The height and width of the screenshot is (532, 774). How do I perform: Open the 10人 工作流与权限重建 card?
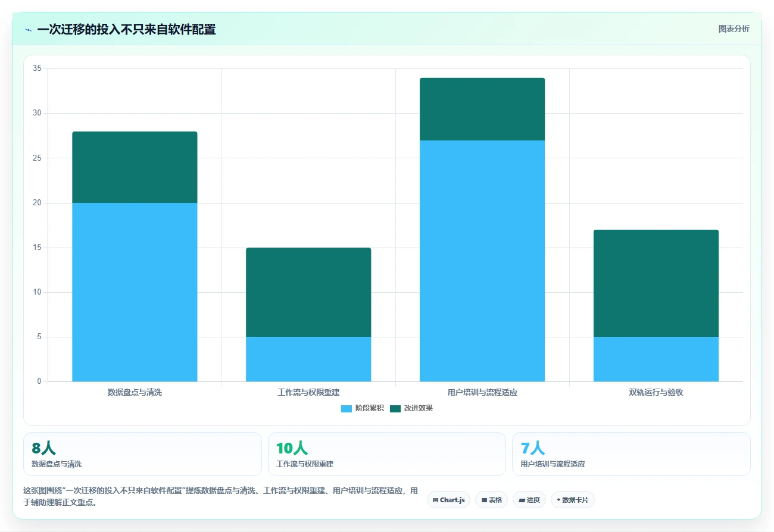click(x=387, y=454)
